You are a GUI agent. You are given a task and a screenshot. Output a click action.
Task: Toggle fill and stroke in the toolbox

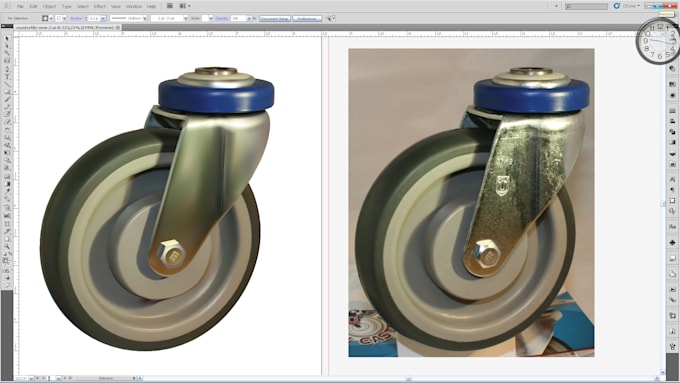(x=7, y=262)
